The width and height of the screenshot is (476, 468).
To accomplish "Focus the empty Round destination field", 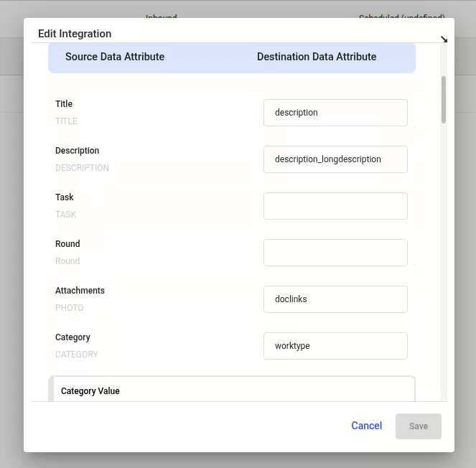I will coord(335,253).
